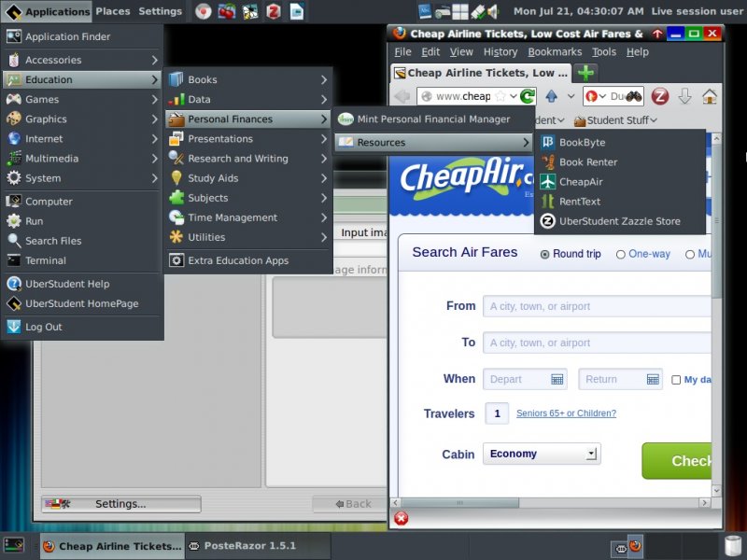Click the volume speaker icon in panel
Viewport: 747px width, 560px height.
(x=493, y=11)
